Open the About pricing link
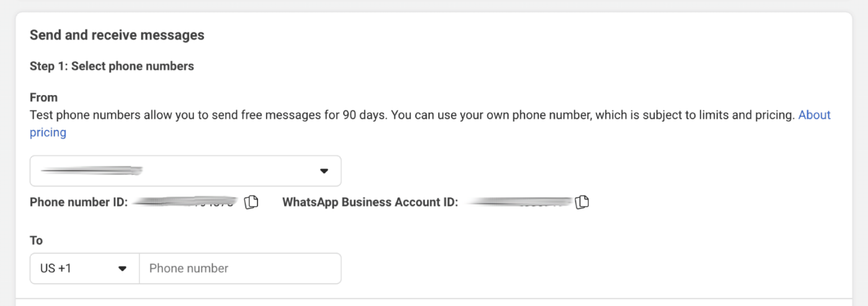The height and width of the screenshot is (306, 868). coord(814,115)
